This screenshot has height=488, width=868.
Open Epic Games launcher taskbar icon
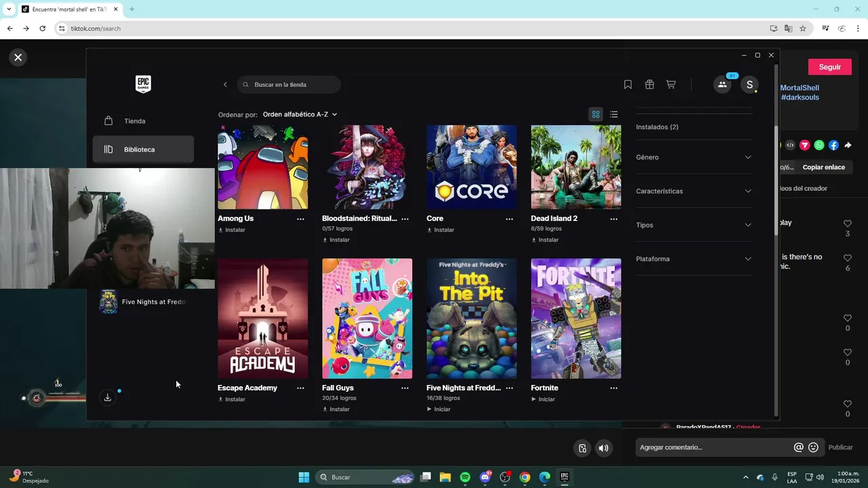coord(564,477)
